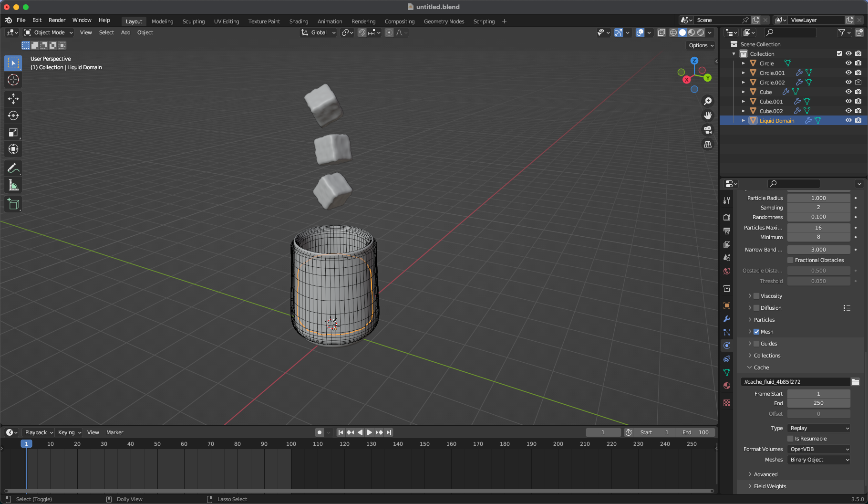Switch to Shading workspace tab
Image resolution: width=868 pixels, height=504 pixels.
[299, 21]
